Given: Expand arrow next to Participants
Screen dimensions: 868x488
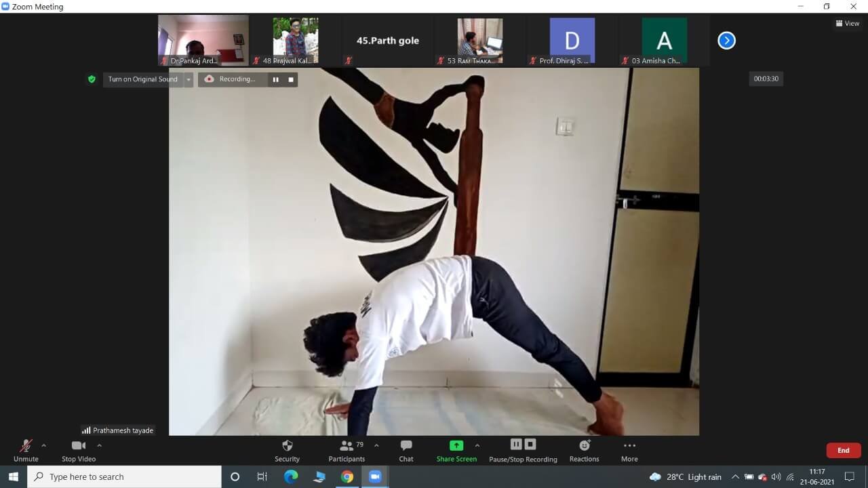Looking at the screenshot, I should pos(376,445).
